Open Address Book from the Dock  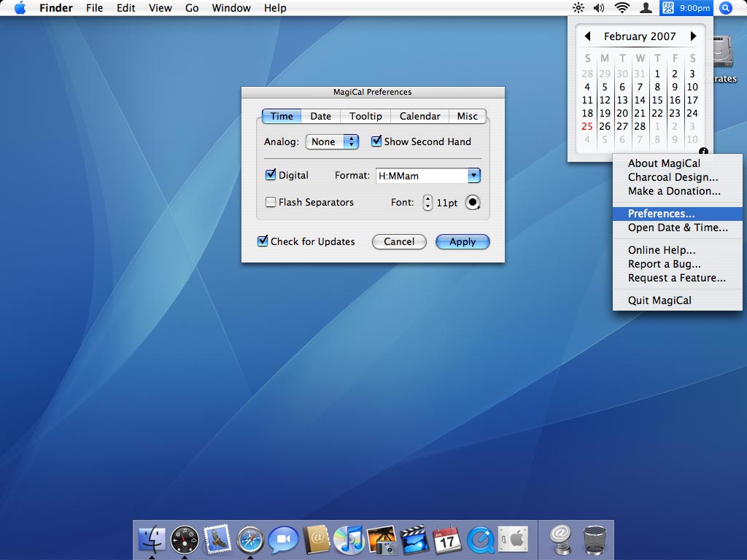(317, 540)
